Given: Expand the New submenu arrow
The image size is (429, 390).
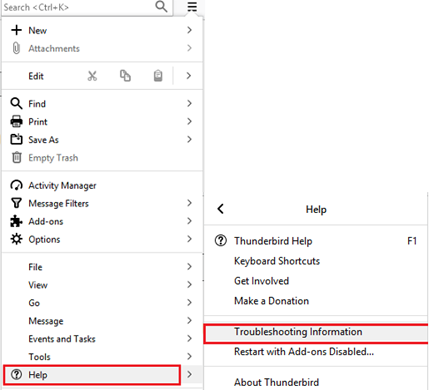Looking at the screenshot, I should (x=189, y=30).
